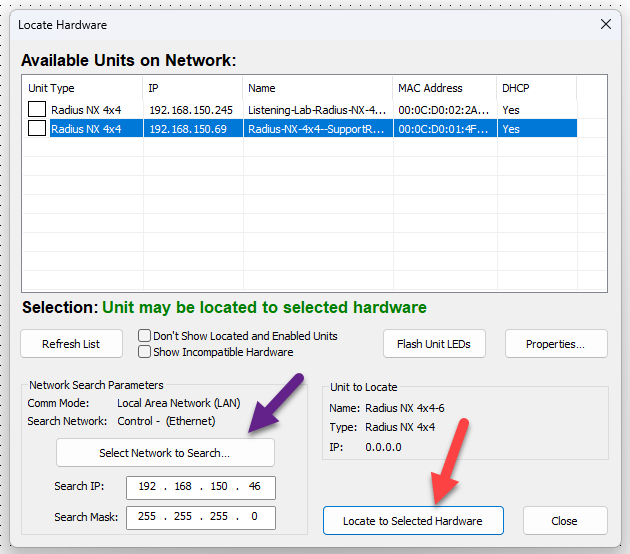Check the box for the 192.168.150.69 unit

(x=37, y=129)
